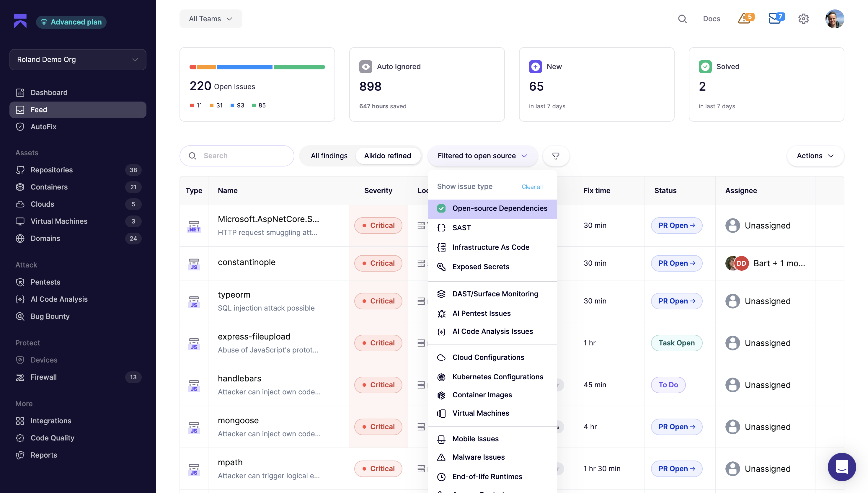The height and width of the screenshot is (493, 868).
Task: Uncheck the Open-source Dependencies checkbox
Action: click(441, 209)
